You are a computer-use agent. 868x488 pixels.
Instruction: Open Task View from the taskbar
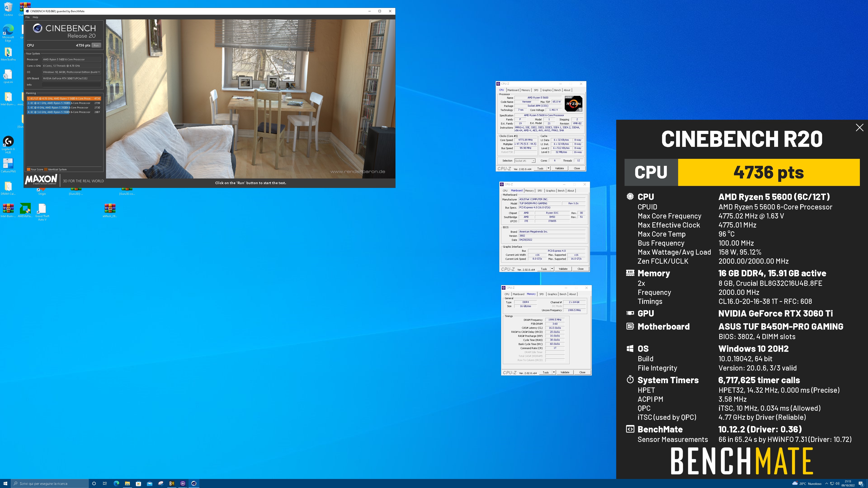coord(105,483)
